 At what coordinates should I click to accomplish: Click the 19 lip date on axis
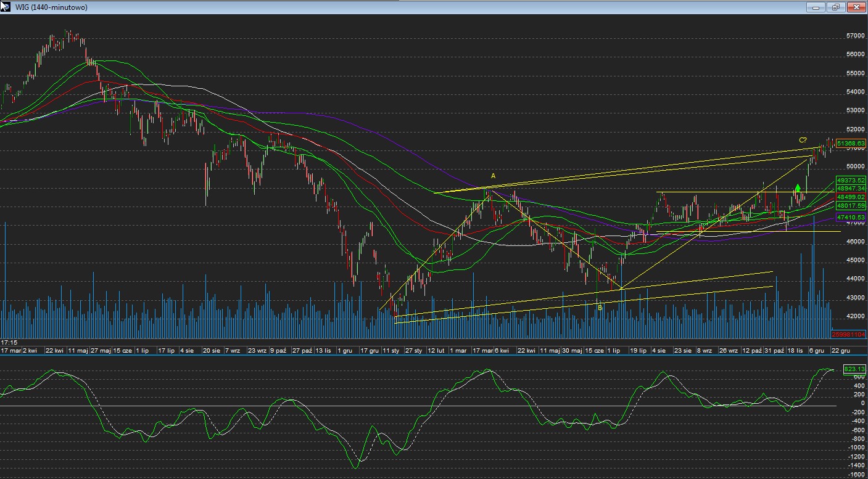(638, 350)
